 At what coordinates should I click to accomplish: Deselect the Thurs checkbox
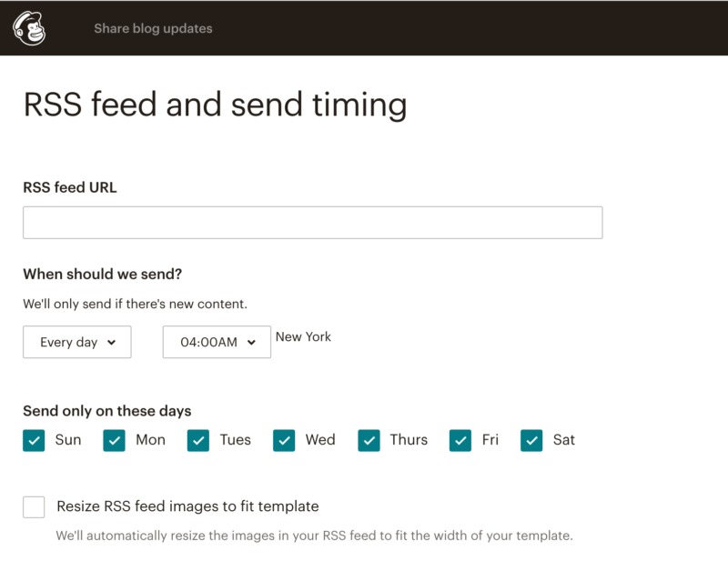point(369,440)
